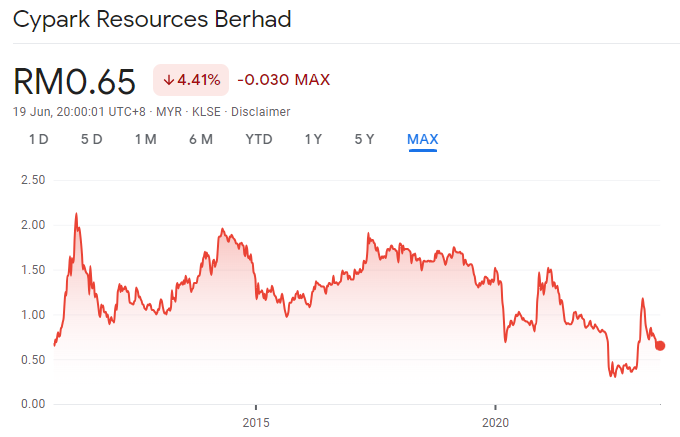This screenshot has height=437, width=680.
Task: Show the 6M price history
Action: [200, 139]
